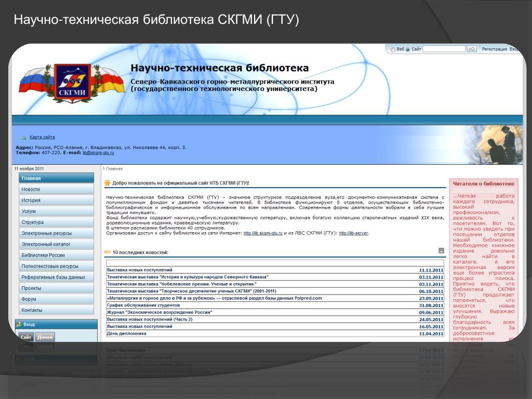The height and width of the screenshot is (399, 532).
Task: Open the 'Новости' menu item
Action: 56,189
